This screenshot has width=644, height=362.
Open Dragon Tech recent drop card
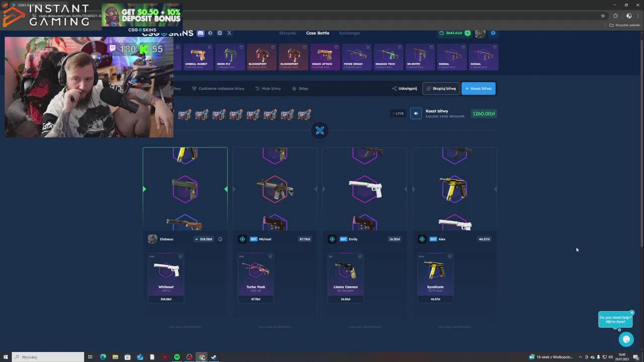[x=388, y=57]
